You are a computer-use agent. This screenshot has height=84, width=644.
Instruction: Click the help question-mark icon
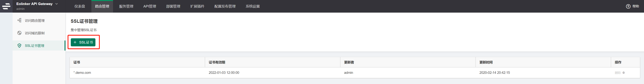(628, 7)
